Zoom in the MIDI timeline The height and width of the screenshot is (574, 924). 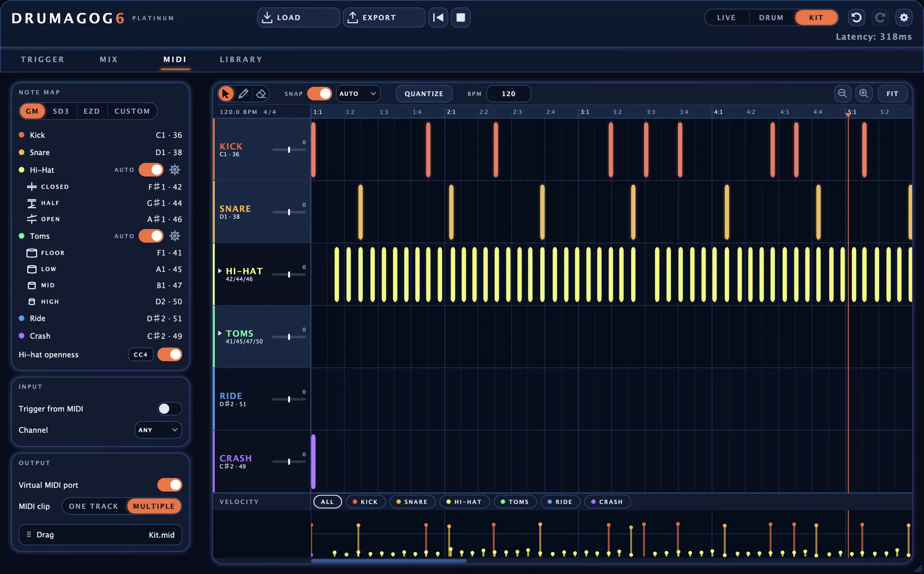[863, 94]
